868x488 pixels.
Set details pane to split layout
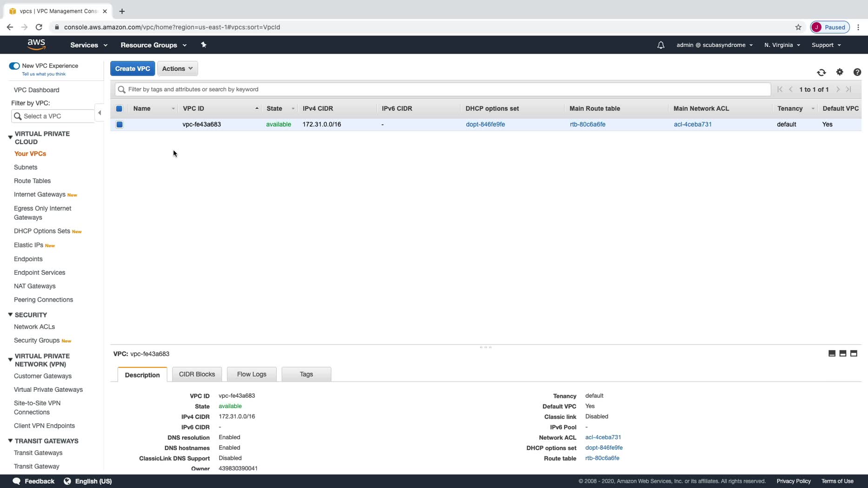pos(843,354)
